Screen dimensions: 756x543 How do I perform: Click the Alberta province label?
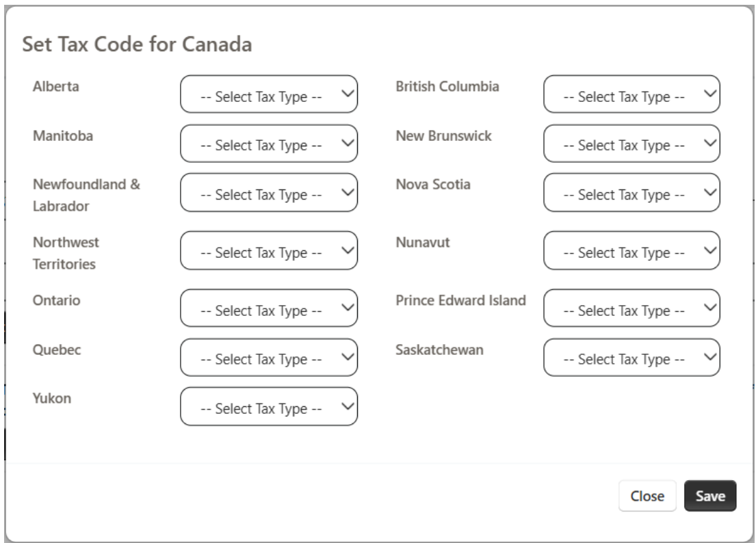(x=55, y=87)
